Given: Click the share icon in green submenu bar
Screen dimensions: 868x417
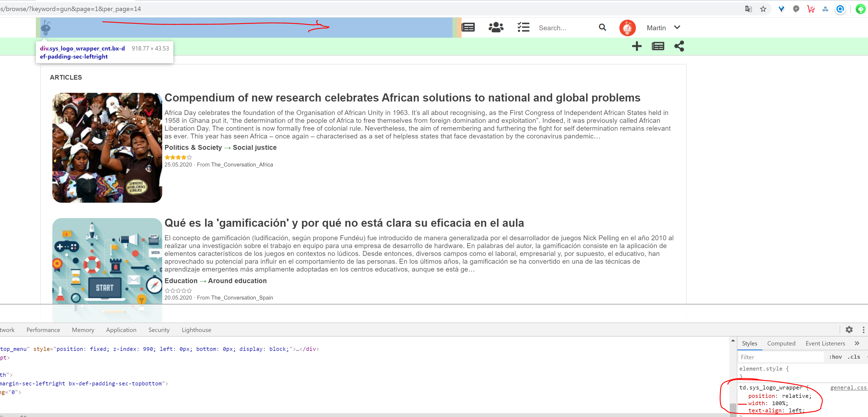Looking at the screenshot, I should tap(679, 46).
